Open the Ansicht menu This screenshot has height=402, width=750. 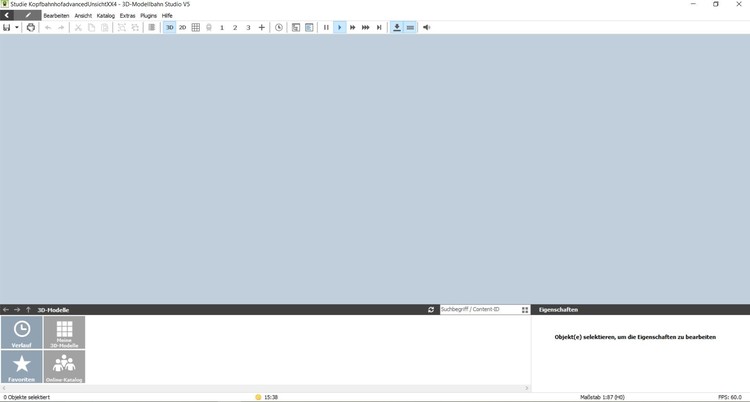83,16
